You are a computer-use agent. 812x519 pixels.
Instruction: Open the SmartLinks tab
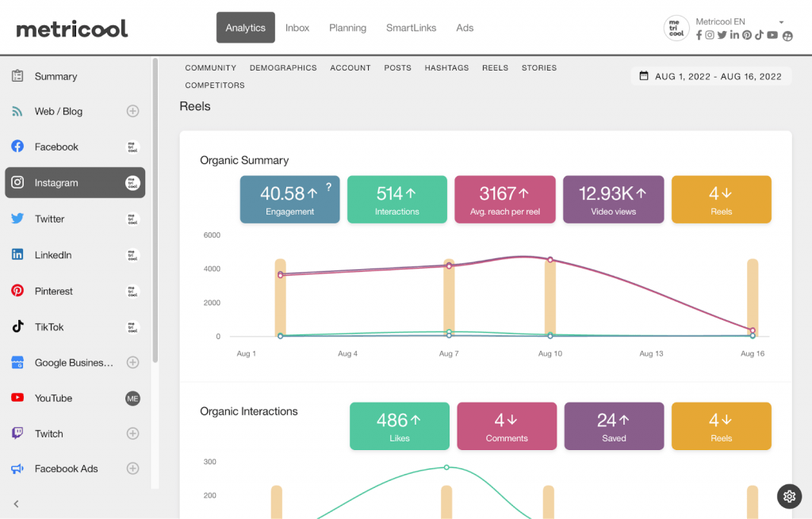(412, 28)
